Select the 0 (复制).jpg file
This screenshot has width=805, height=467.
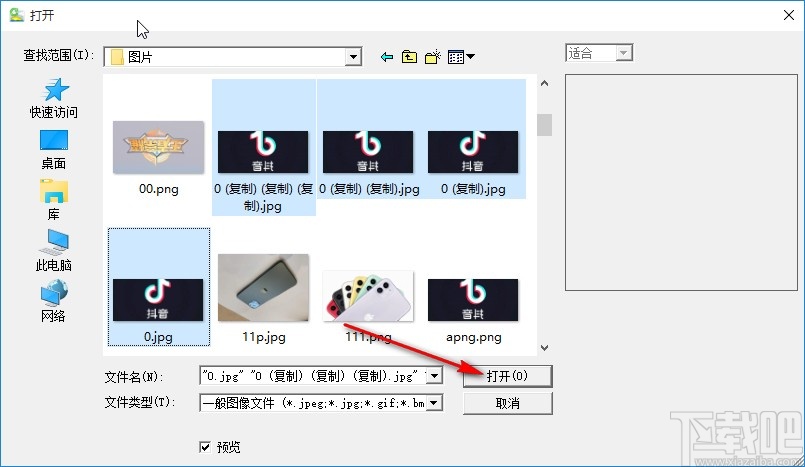pyautogui.click(x=473, y=139)
